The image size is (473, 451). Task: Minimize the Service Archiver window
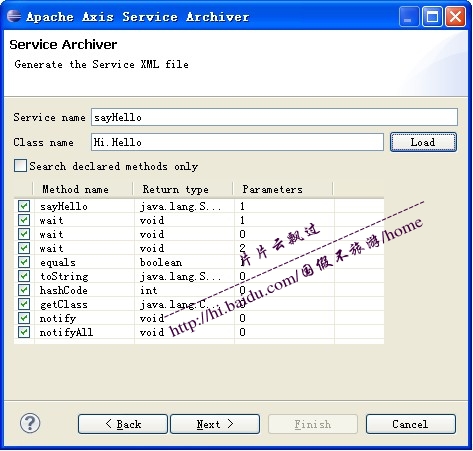409,16
